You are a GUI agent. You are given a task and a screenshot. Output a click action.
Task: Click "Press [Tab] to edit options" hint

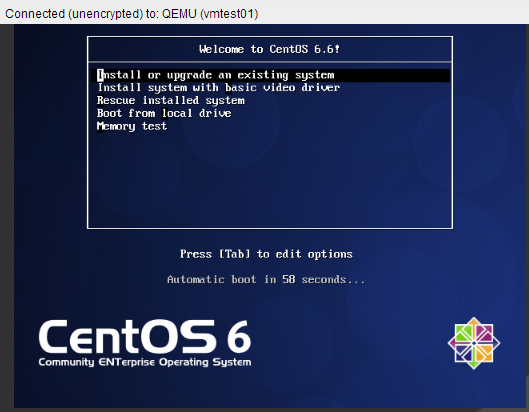point(266,254)
